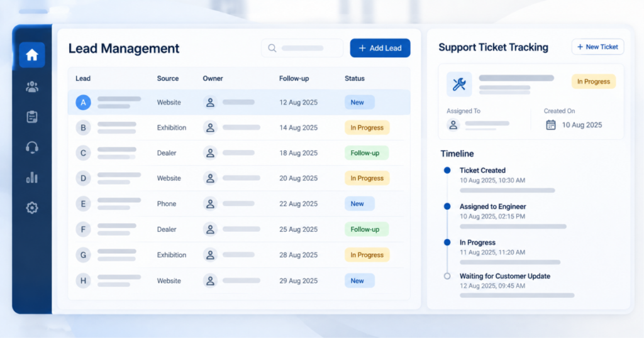Click the New status badge on lead A

(359, 102)
